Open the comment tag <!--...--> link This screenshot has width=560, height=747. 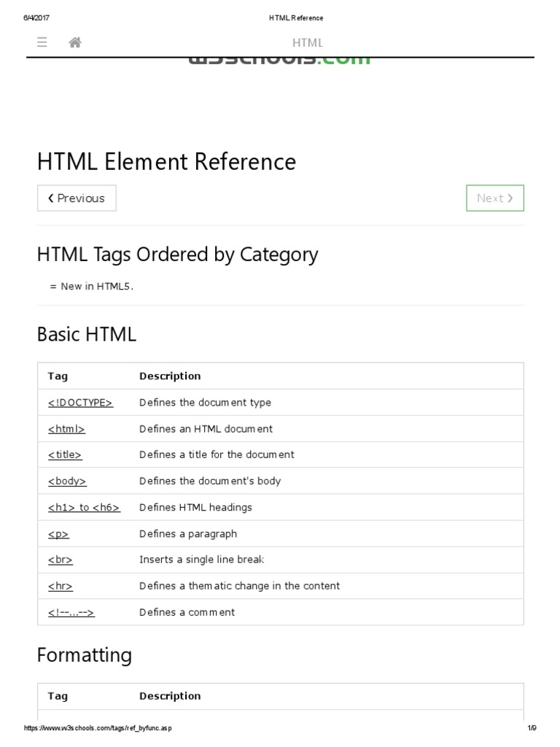click(71, 612)
